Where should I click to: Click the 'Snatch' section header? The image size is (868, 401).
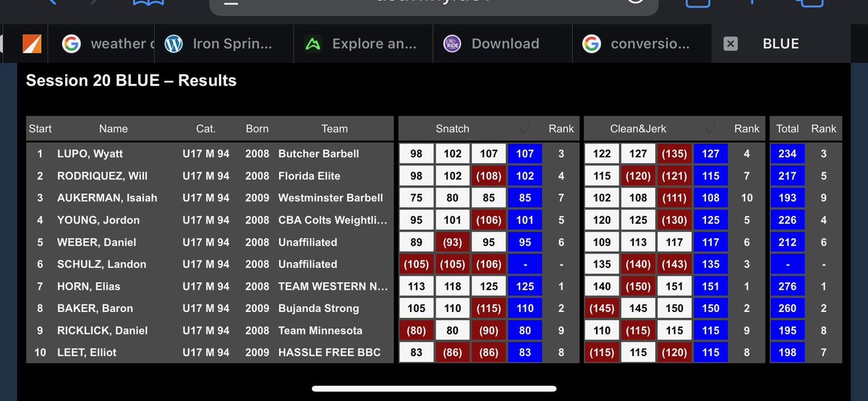click(x=452, y=129)
